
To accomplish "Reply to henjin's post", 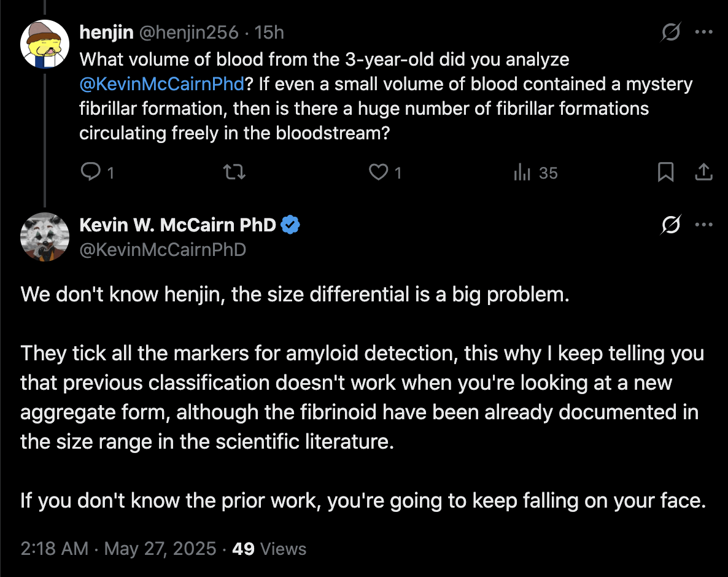I will pyautogui.click(x=91, y=173).
